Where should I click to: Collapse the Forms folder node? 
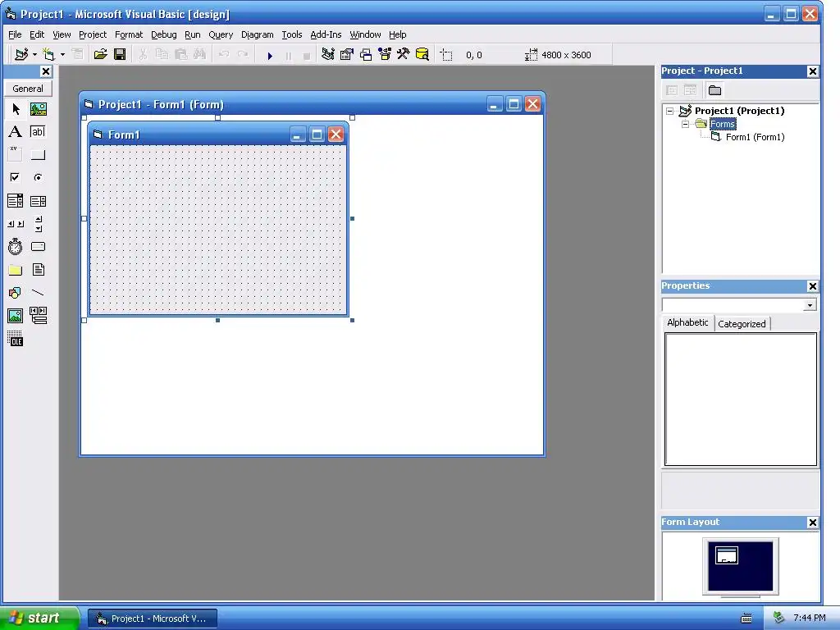[685, 125]
